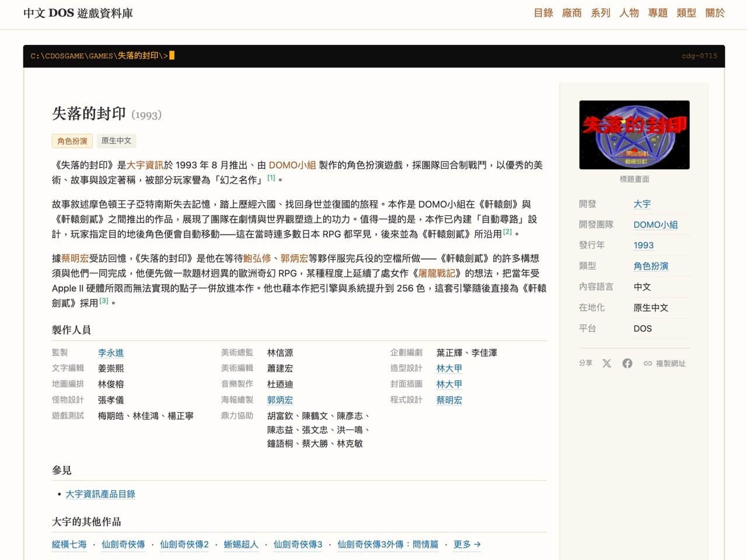This screenshot has width=747, height=560.
Task: Copy the page URL via 複製網址
Action: (665, 363)
